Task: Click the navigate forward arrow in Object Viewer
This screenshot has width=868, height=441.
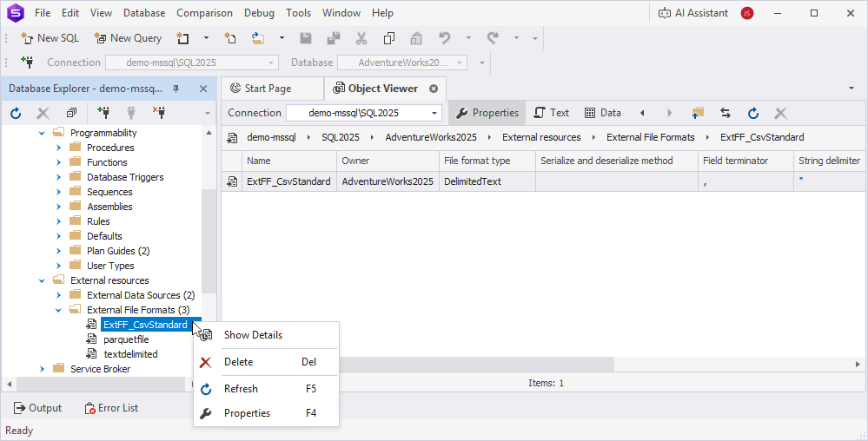Action: coord(669,113)
